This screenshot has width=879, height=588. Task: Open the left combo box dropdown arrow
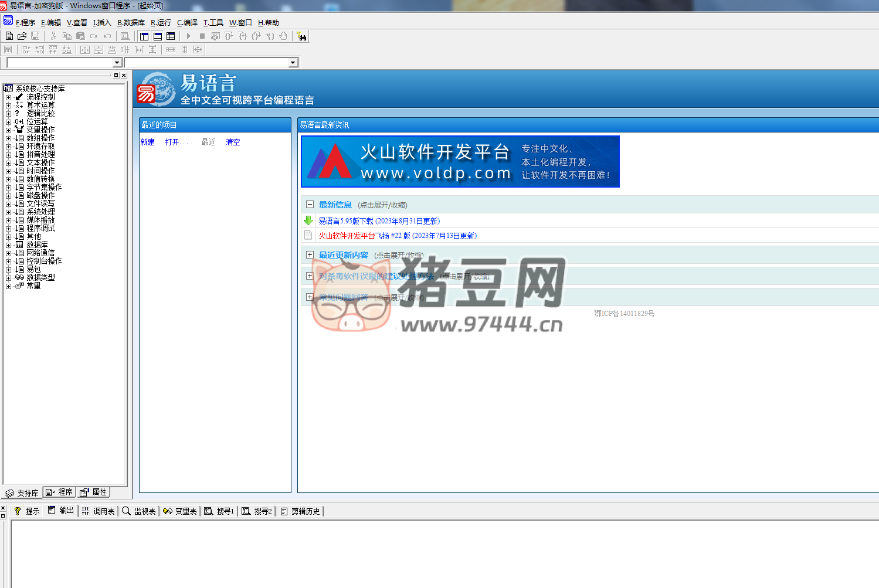tap(117, 63)
